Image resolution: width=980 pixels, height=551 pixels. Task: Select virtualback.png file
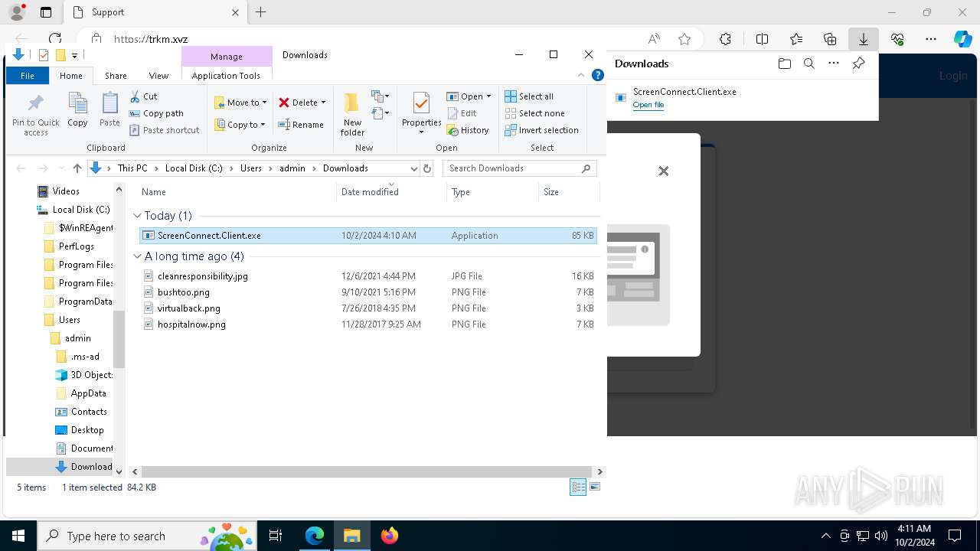coord(368,308)
